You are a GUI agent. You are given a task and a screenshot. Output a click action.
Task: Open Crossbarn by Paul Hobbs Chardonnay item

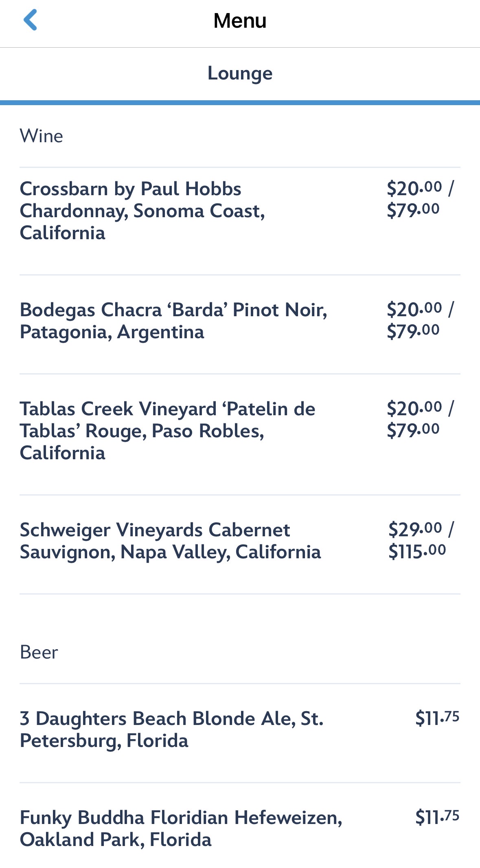142,211
